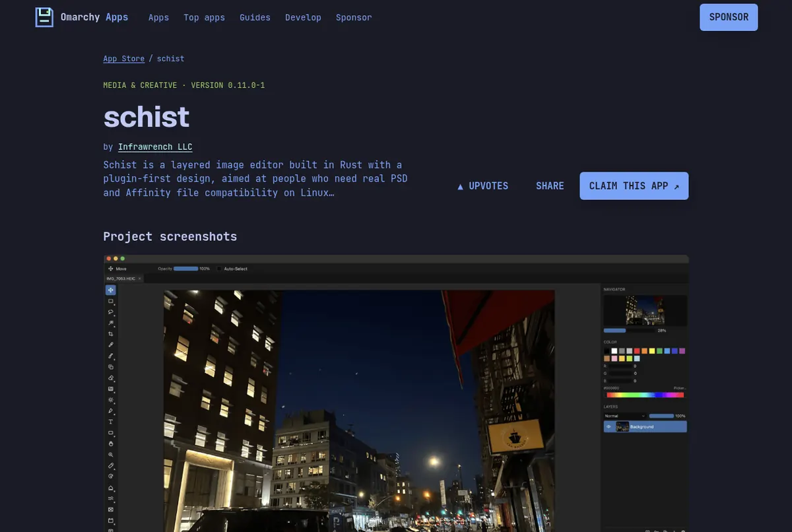Click the schist page heading
The width and height of the screenshot is (792, 532).
point(147,117)
